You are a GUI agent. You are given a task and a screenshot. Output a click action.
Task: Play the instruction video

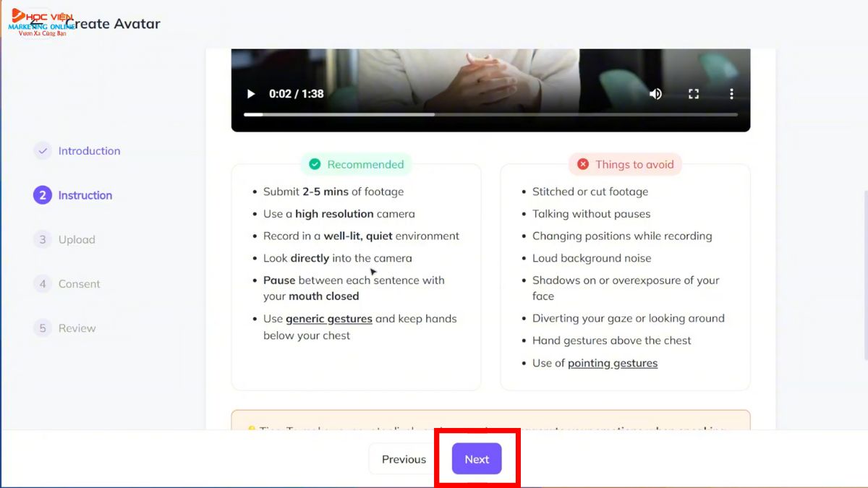coord(251,94)
